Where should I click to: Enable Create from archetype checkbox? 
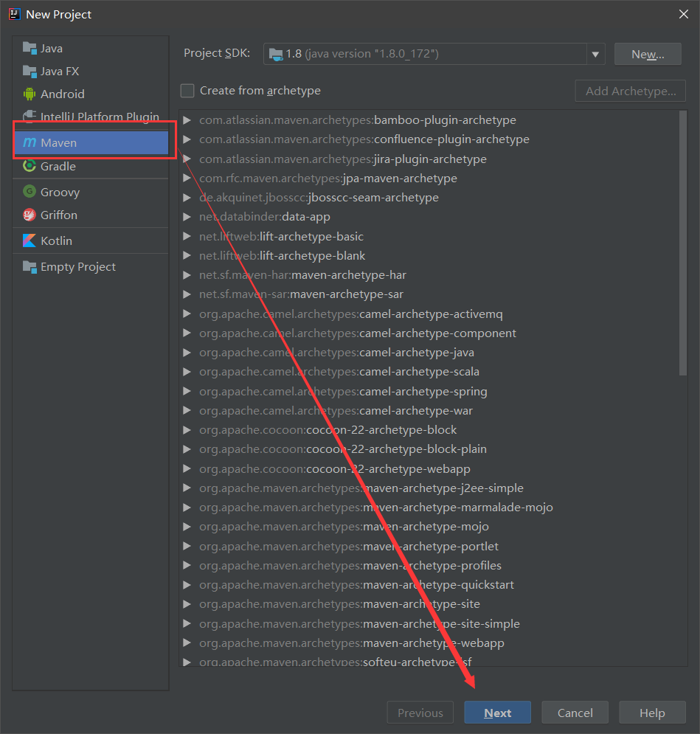[x=187, y=91]
